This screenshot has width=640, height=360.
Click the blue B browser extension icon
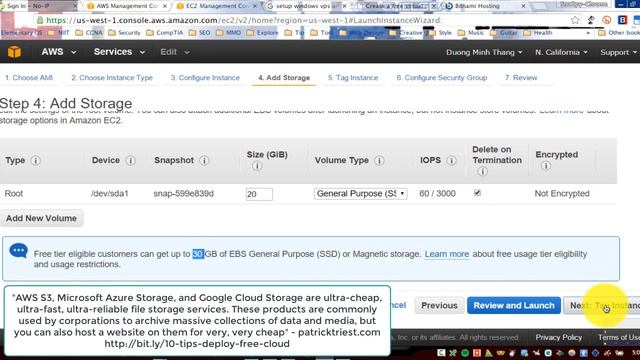pyautogui.click(x=622, y=20)
